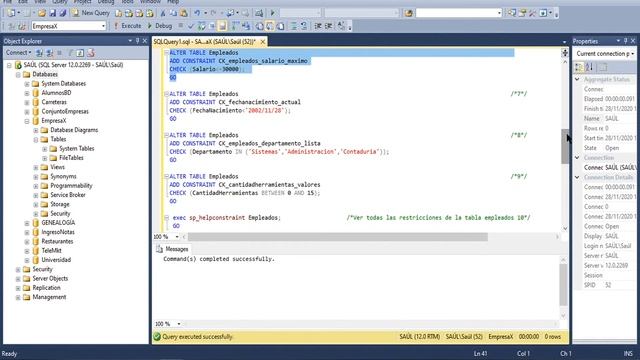Click the Filter icon in Object Explorer
This screenshot has width=640, height=360.
click(x=71, y=53)
